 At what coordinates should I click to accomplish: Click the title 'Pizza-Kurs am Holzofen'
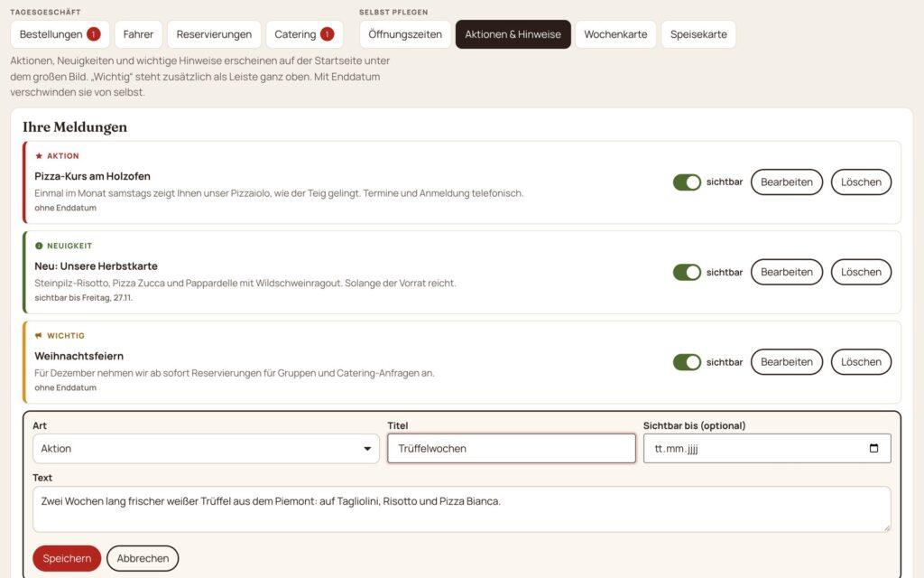93,176
